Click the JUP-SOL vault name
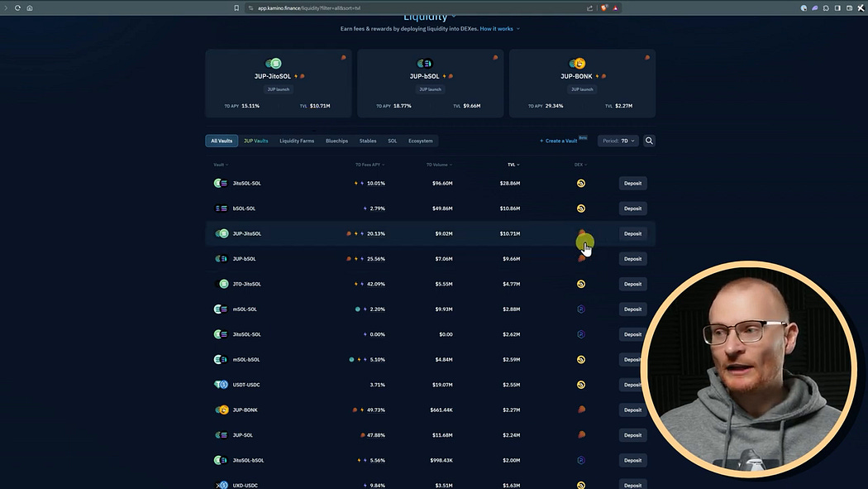The width and height of the screenshot is (868, 489). click(242, 434)
